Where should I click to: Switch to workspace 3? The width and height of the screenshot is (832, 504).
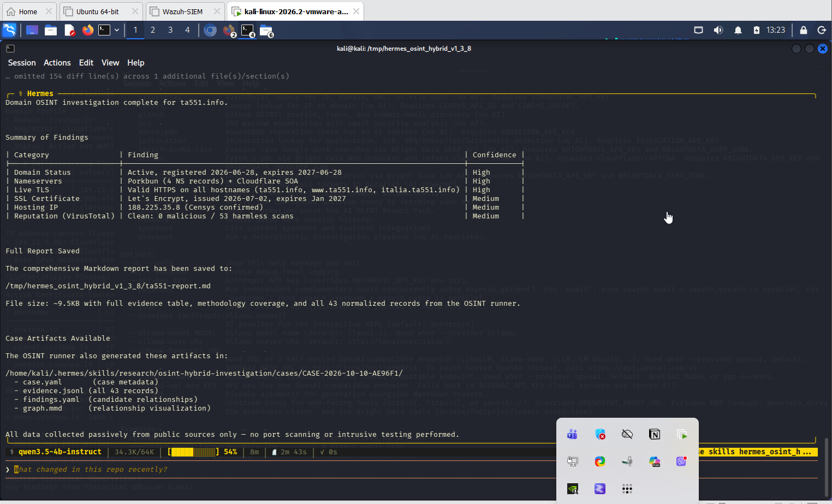[x=170, y=30]
